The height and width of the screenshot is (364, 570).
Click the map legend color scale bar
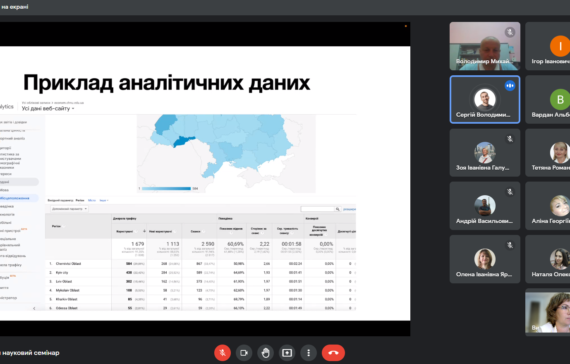click(166, 188)
